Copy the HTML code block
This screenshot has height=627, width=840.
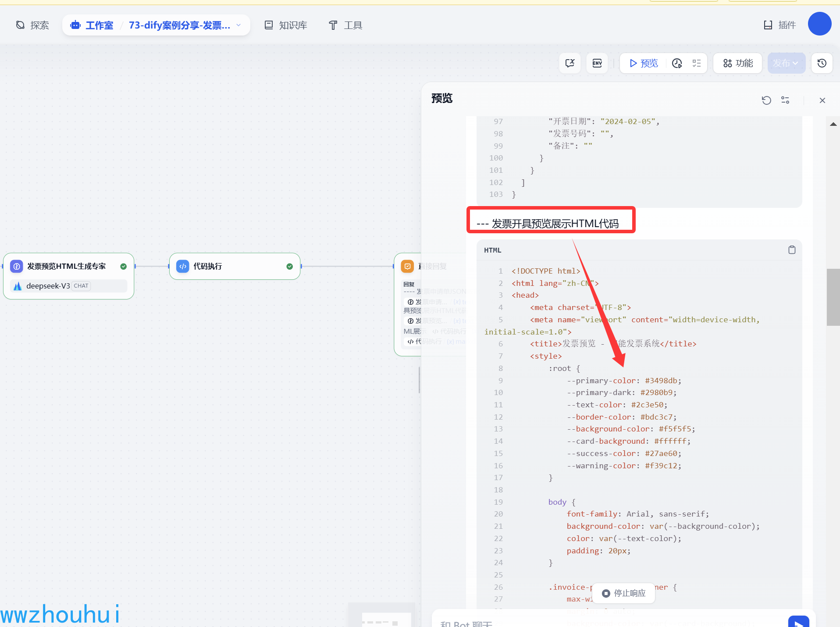pyautogui.click(x=792, y=250)
